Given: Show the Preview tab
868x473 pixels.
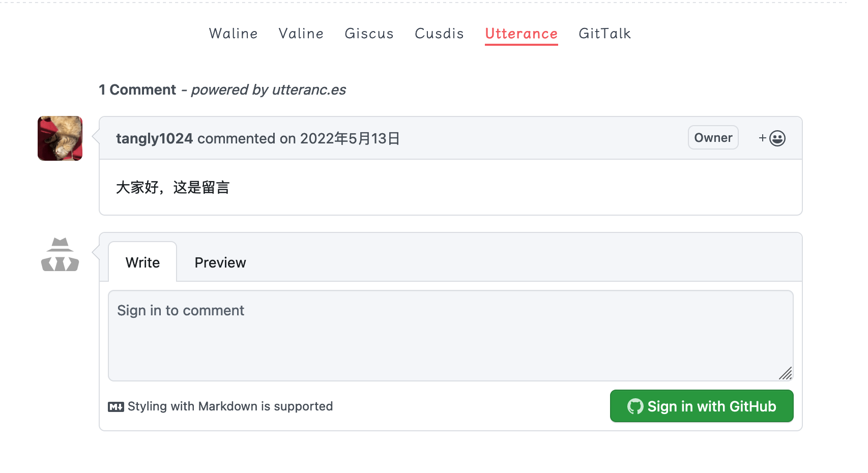Looking at the screenshot, I should click(x=220, y=262).
